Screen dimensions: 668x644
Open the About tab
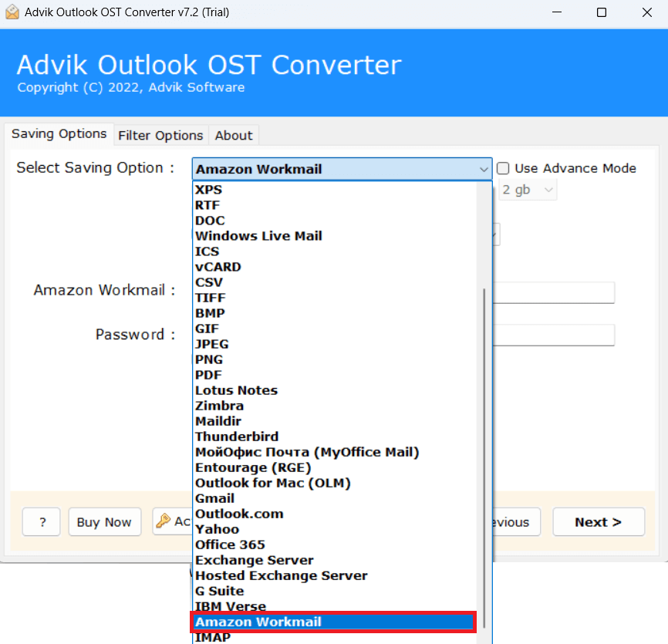point(234,136)
